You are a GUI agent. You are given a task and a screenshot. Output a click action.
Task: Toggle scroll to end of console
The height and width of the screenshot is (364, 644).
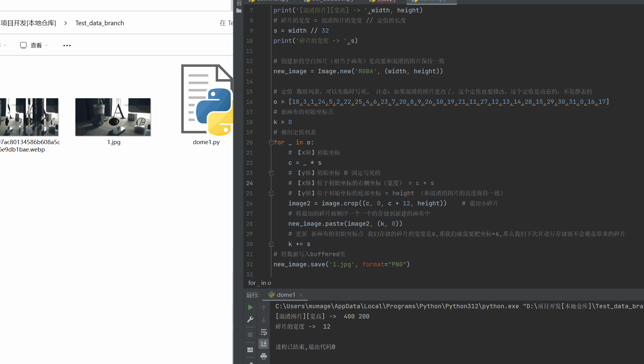pos(264,344)
